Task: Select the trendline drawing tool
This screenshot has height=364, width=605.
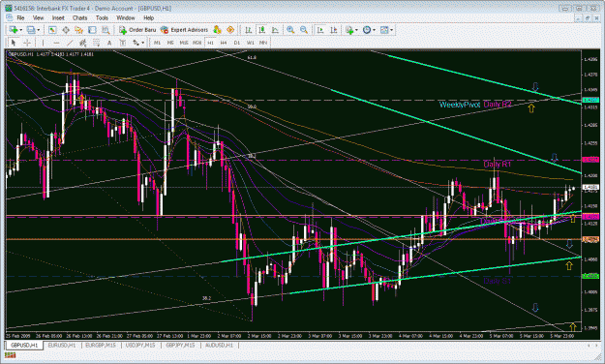Action: [70, 43]
